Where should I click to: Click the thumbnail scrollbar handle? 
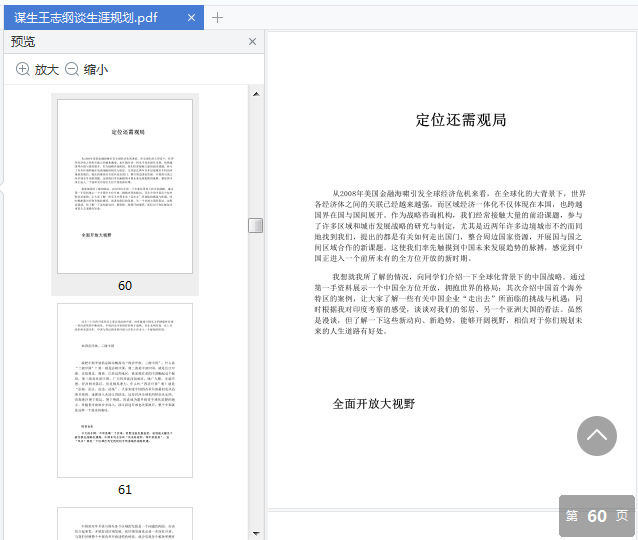click(256, 225)
